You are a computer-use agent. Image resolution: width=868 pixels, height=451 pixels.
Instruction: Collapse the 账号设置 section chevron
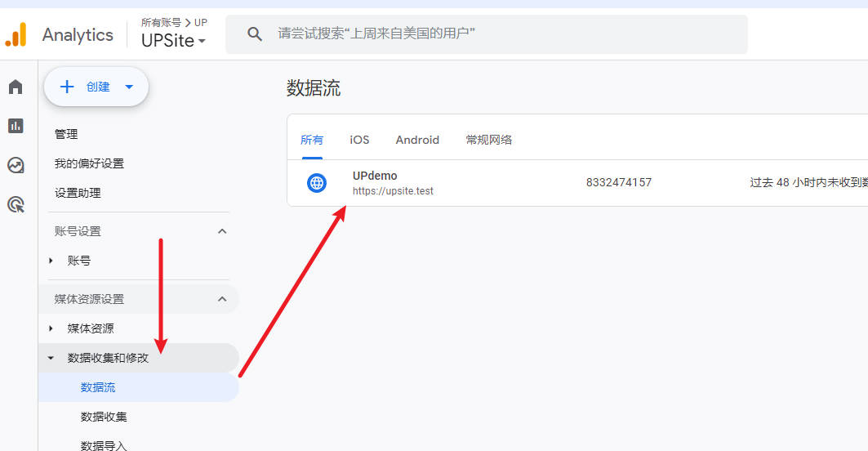222,231
